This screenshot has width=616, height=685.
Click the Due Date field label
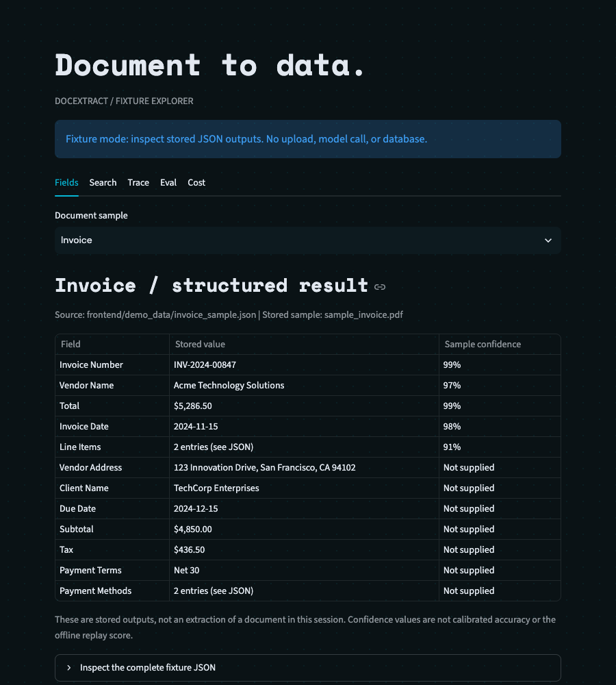coord(77,508)
